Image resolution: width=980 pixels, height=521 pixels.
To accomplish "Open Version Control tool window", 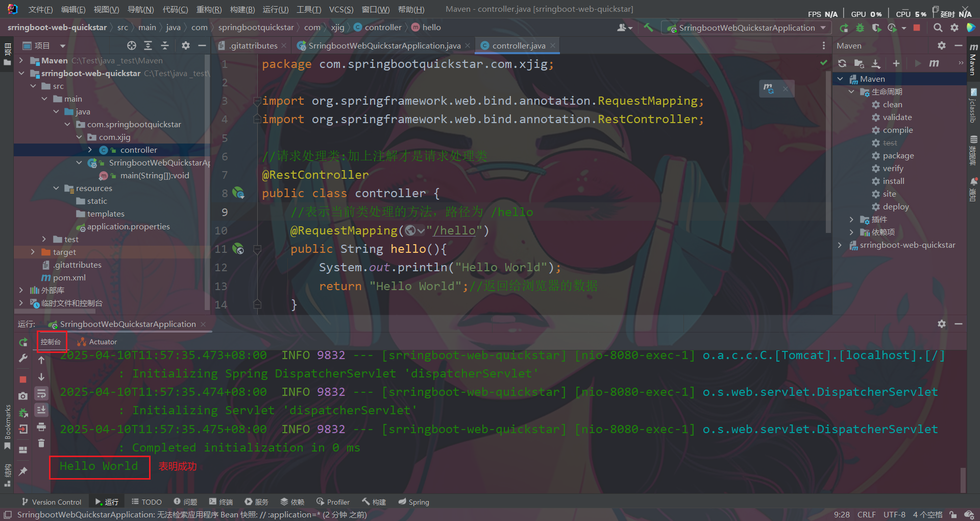I will tap(51, 502).
